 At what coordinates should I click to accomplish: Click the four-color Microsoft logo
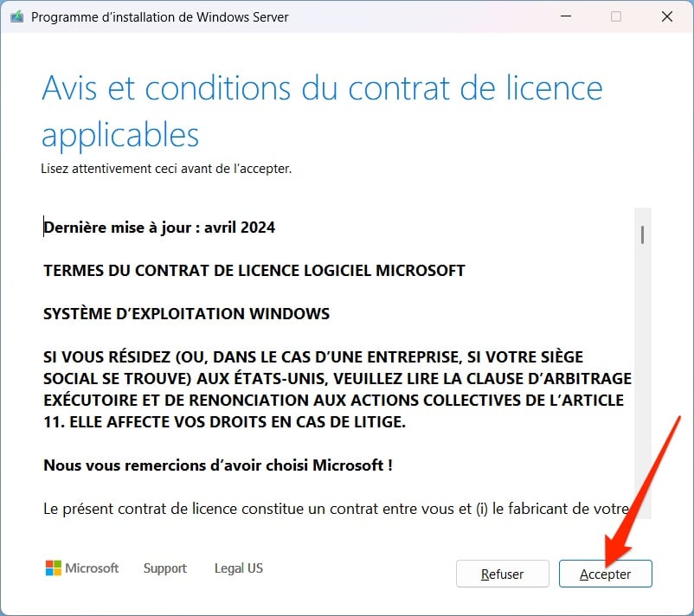pos(54,568)
